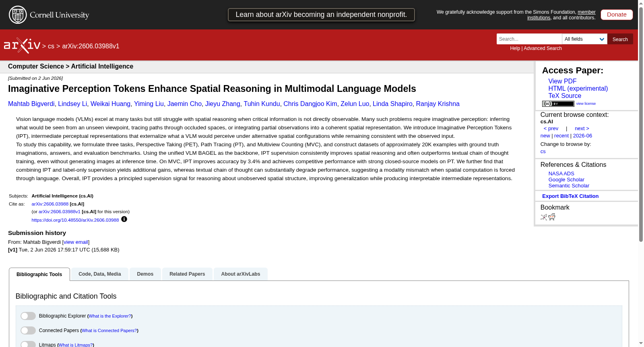Click arXiv:2606.03988v1 version link

[60, 212]
